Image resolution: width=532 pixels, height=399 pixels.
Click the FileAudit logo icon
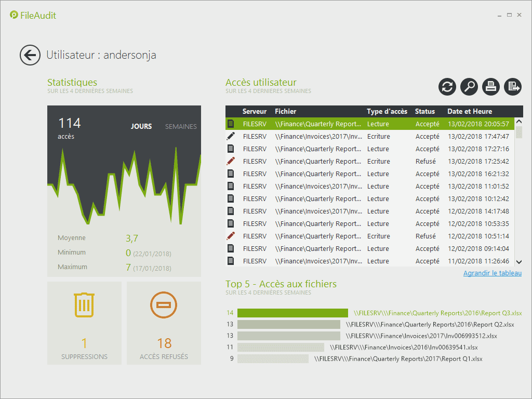(14, 15)
